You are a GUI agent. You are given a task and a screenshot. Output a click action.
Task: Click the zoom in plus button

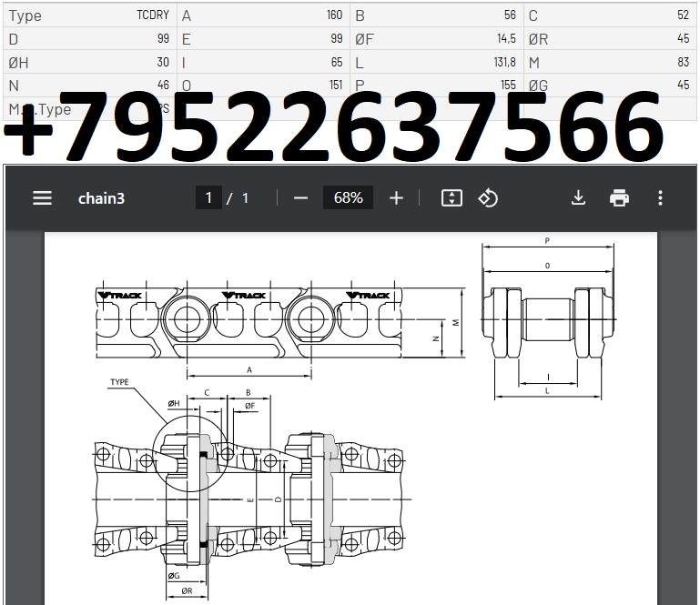(x=396, y=197)
